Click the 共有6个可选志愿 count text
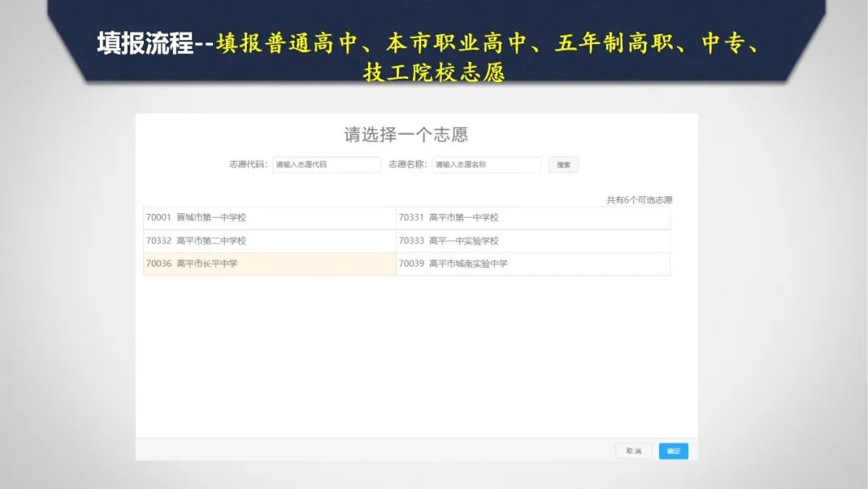The height and width of the screenshot is (489, 868). pyautogui.click(x=639, y=200)
